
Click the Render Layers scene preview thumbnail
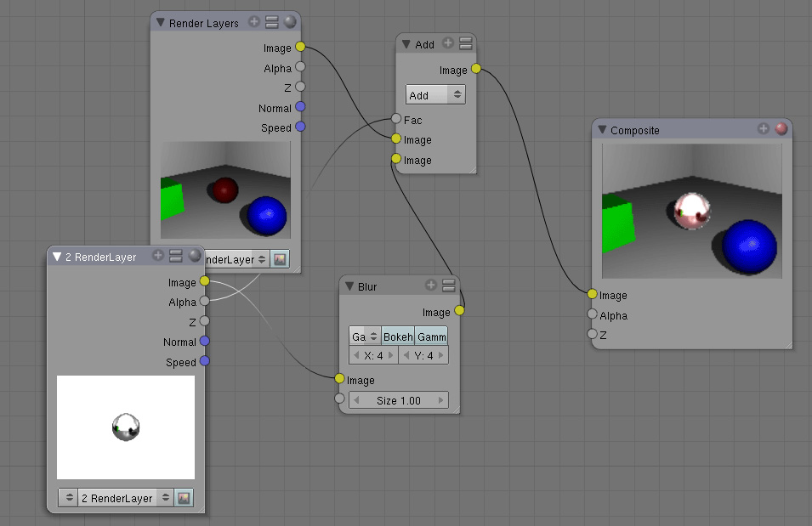click(x=225, y=190)
